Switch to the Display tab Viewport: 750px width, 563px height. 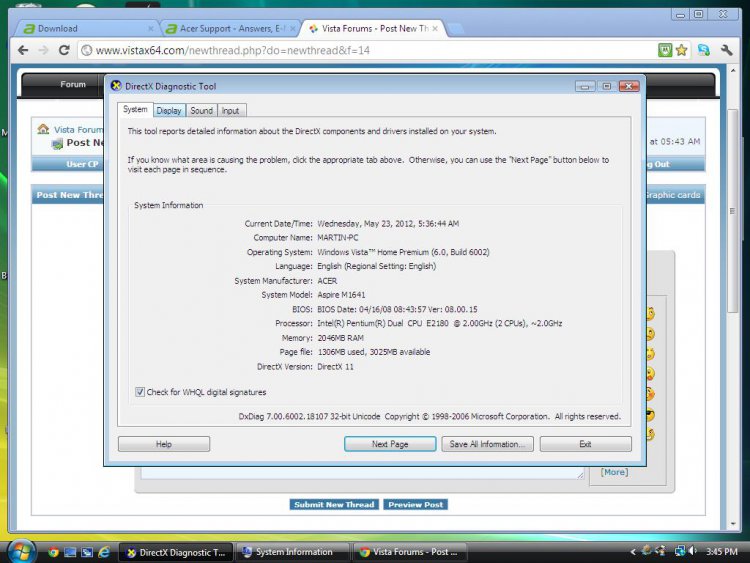[169, 110]
